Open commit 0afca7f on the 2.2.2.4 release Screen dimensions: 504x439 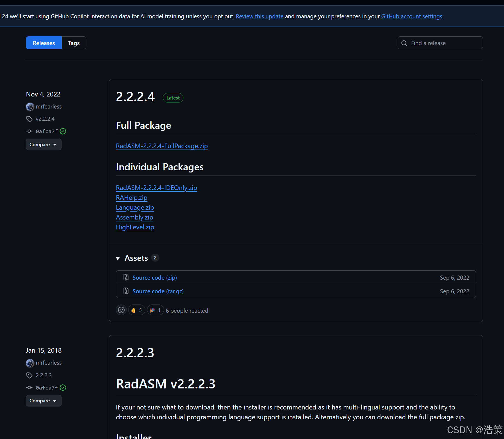[x=47, y=131]
